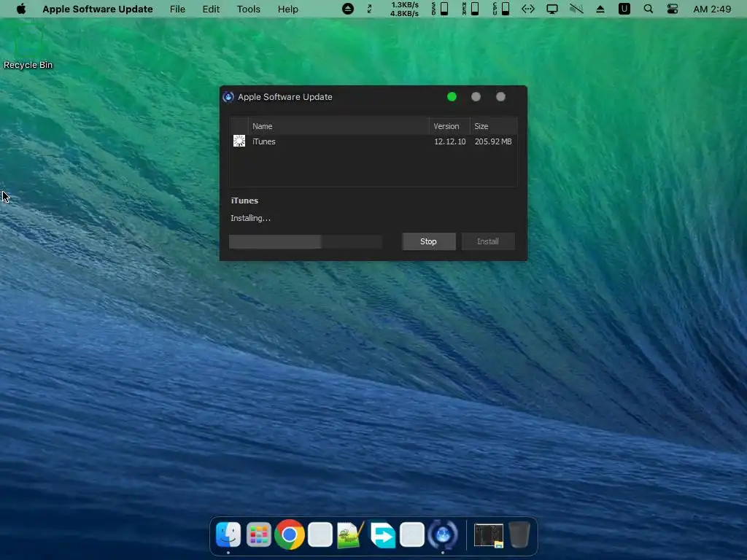Click the clock showing AM 2:49

pos(712,9)
